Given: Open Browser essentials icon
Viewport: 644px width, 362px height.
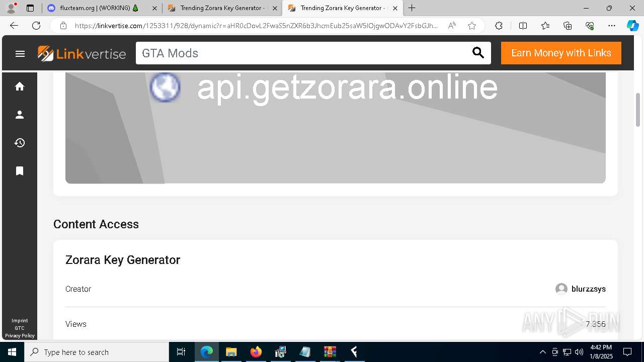Looking at the screenshot, I should tap(590, 26).
